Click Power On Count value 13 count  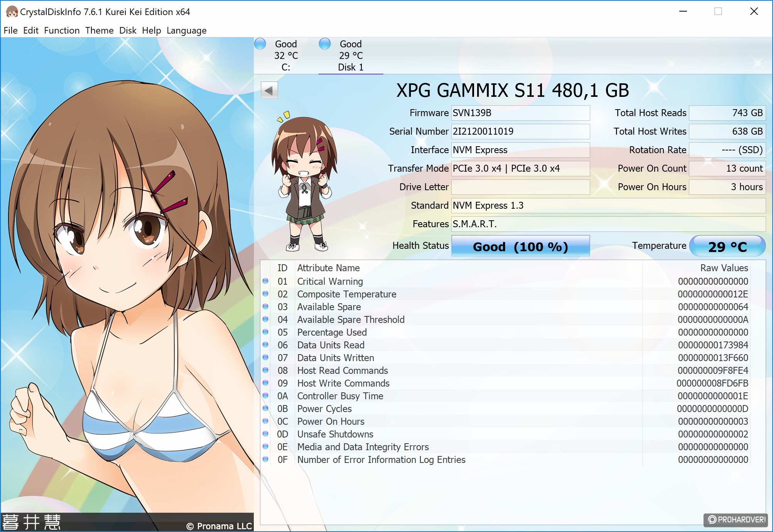(x=727, y=169)
